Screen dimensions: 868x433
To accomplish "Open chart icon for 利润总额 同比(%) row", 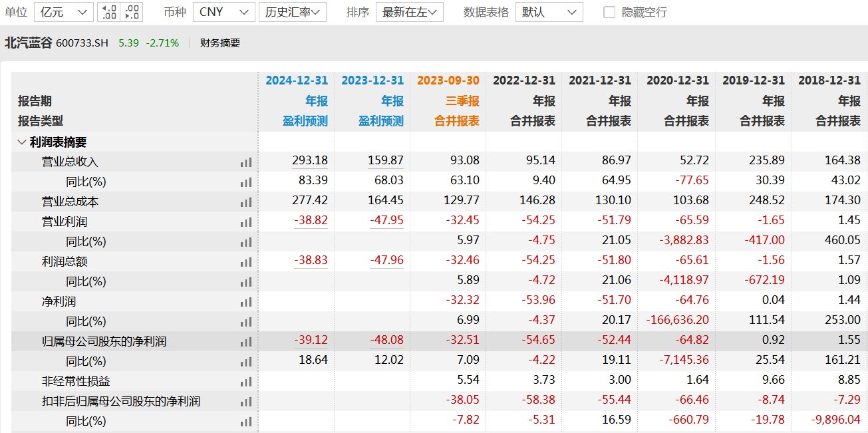I will pos(246,281).
